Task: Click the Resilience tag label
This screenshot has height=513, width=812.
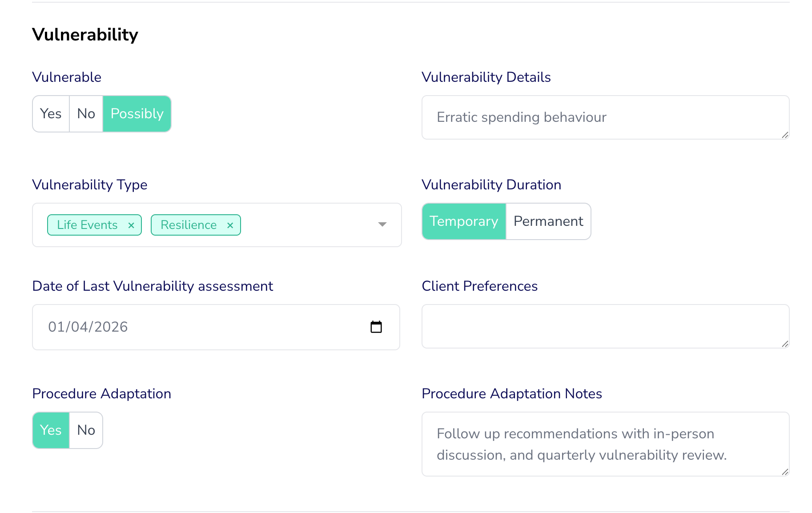Action: tap(189, 225)
